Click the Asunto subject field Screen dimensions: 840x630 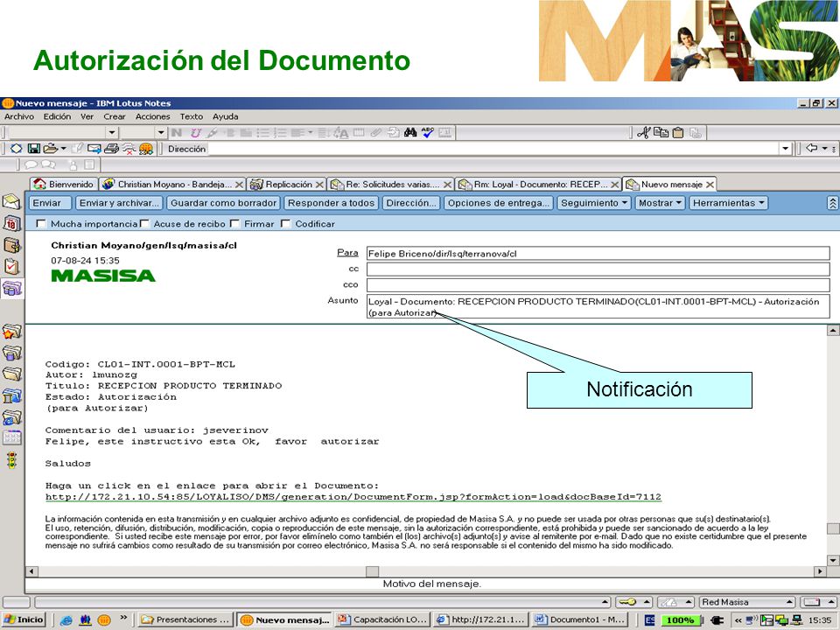point(598,306)
